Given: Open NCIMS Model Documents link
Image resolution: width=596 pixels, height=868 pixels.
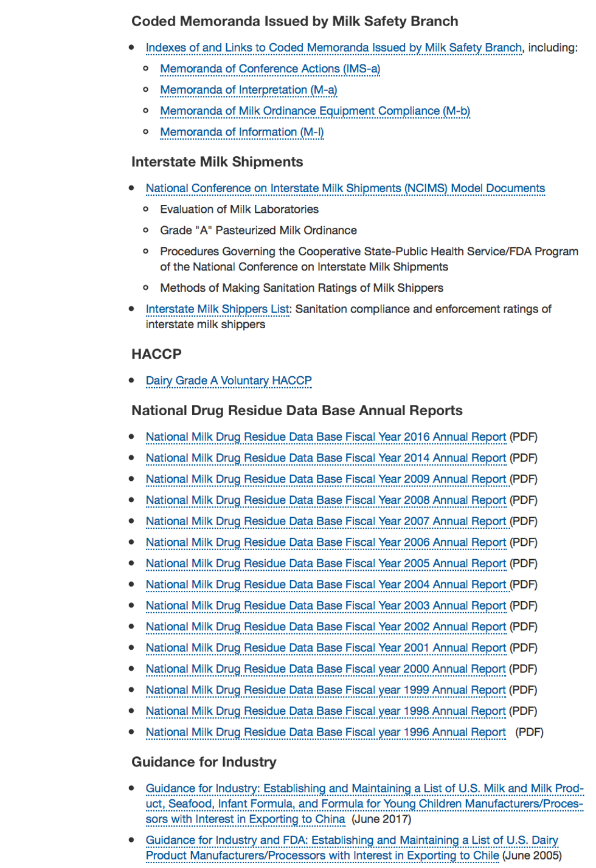Looking at the screenshot, I should pos(345,188).
